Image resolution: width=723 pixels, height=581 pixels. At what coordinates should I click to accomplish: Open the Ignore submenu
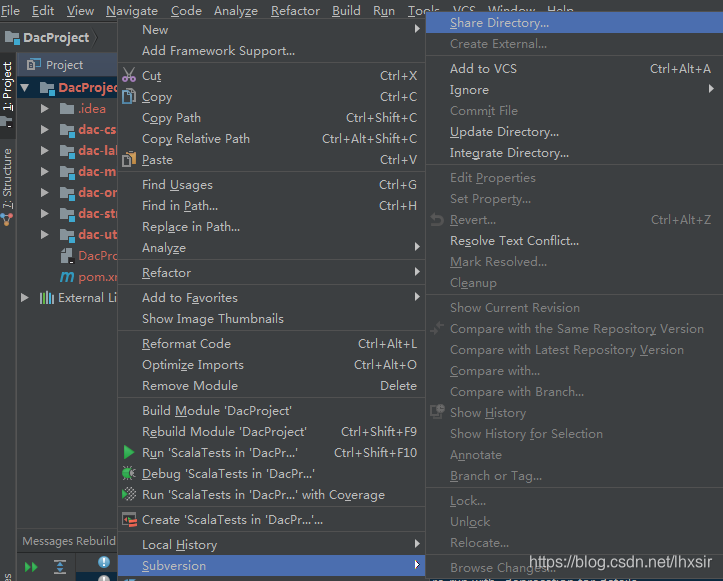pyautogui.click(x=574, y=90)
